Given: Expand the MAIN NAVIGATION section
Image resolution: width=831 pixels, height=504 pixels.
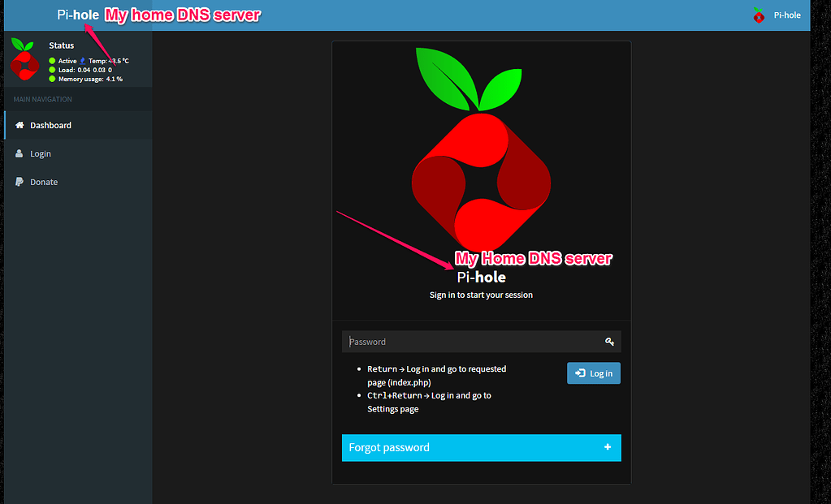Looking at the screenshot, I should 42,99.
